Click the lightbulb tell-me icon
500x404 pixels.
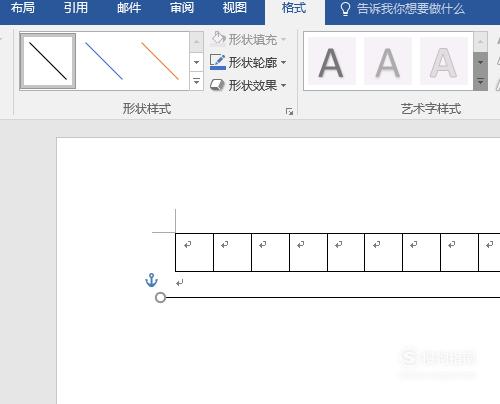345,9
